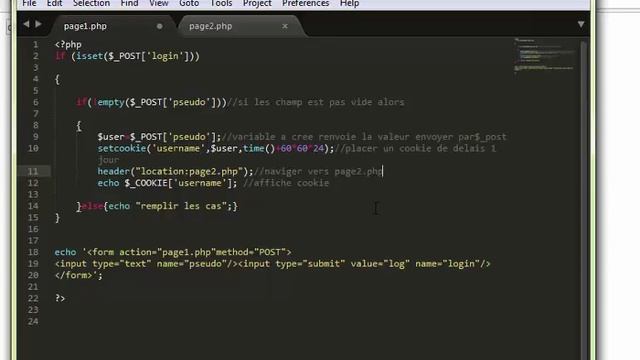Click 'isset' on line 2
640x360 pixels.
point(90,56)
